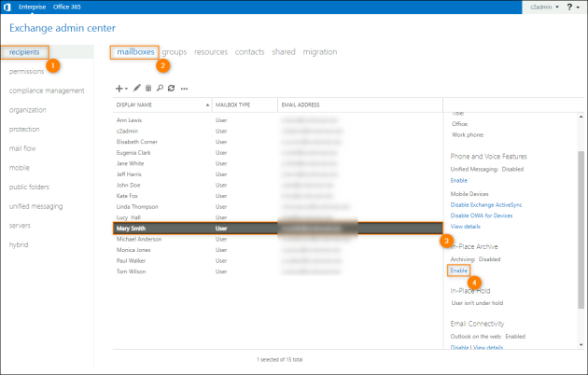Image resolution: width=588 pixels, height=375 pixels.
Task: Open public folders section
Action: (29, 187)
